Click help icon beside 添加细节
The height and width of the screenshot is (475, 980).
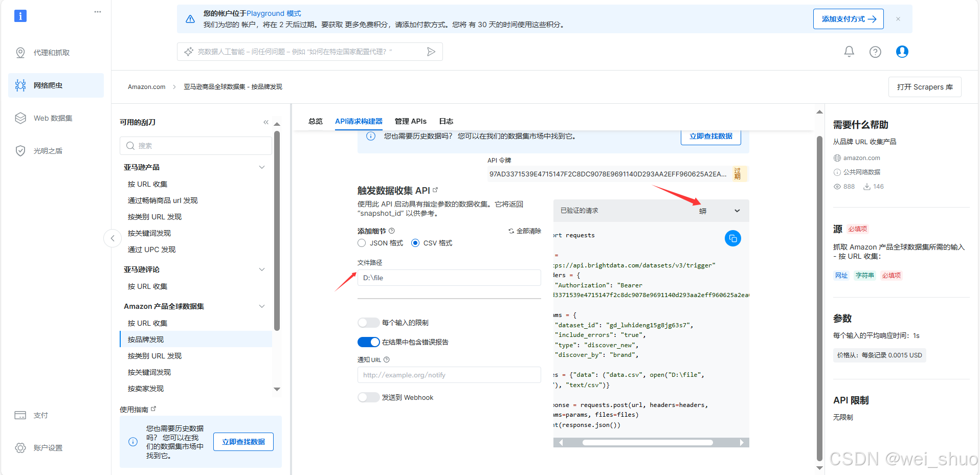coord(392,231)
